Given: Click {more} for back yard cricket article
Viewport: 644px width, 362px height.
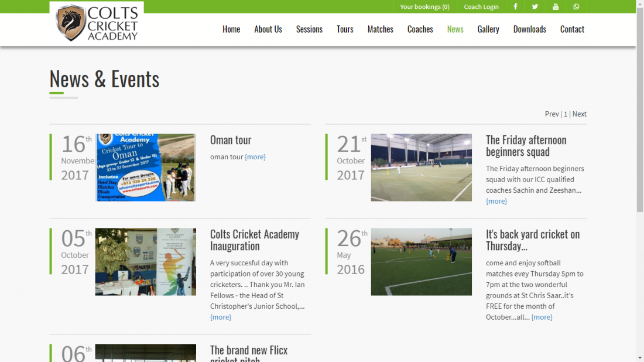Looking at the screenshot, I should coord(542,317).
